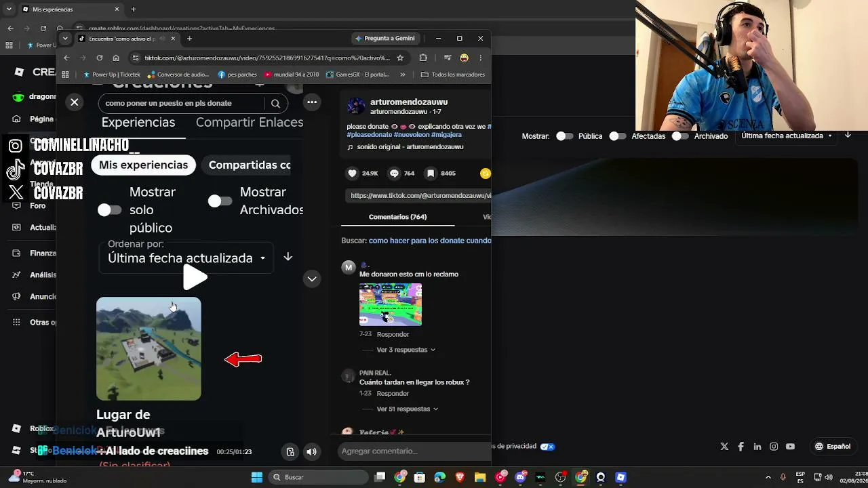868x488 pixels.
Task: Open the Microsoft Store taskbar icon
Action: 420,477
